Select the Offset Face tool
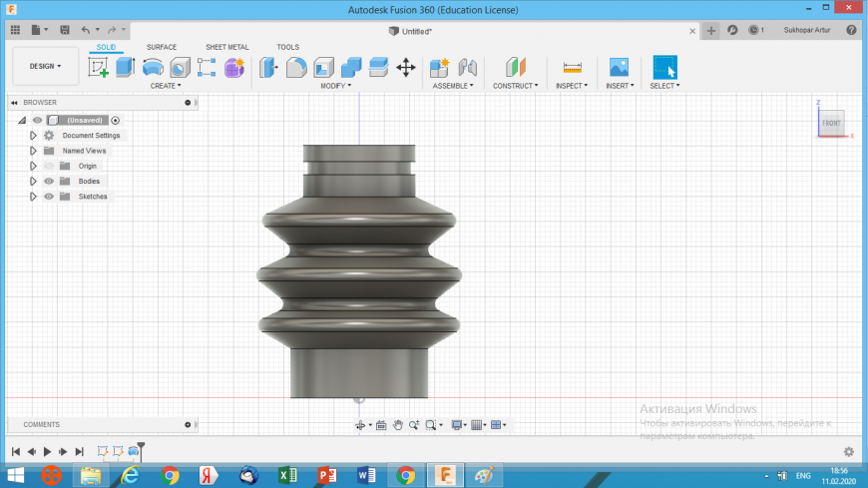Image resolution: width=868 pixels, height=488 pixels. [x=379, y=68]
